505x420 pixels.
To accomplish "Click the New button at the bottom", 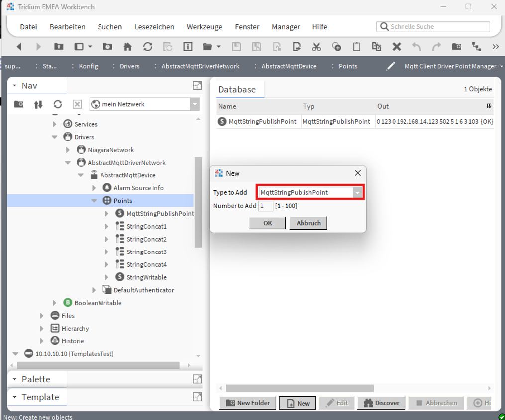I will [298, 403].
